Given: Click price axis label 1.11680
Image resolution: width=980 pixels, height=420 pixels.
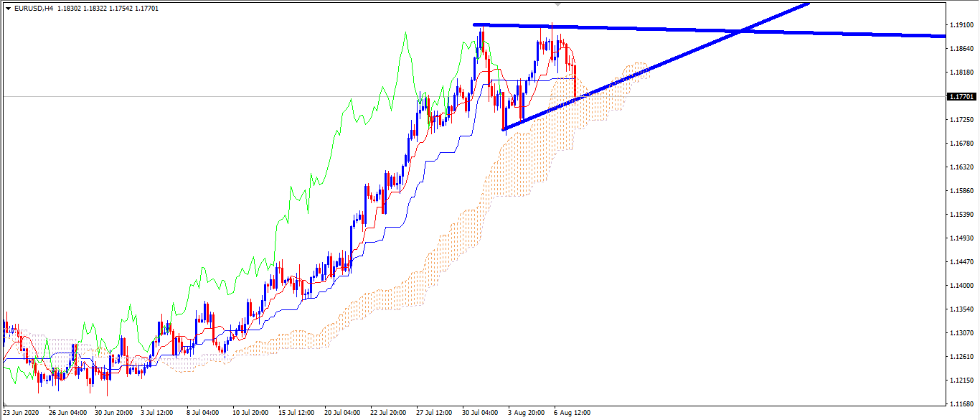Looking at the screenshot, I should (x=961, y=404).
